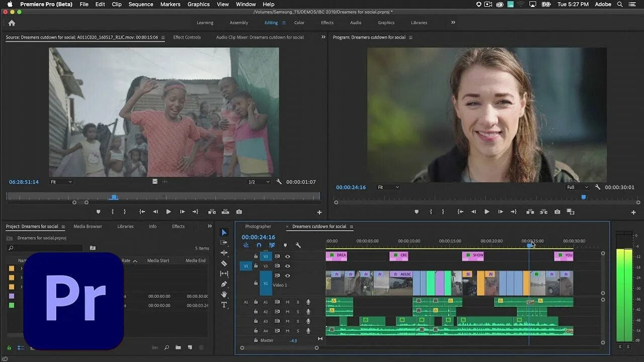The width and height of the screenshot is (644, 362).
Task: Toggle V3 track output eye icon
Action: pyautogui.click(x=288, y=256)
